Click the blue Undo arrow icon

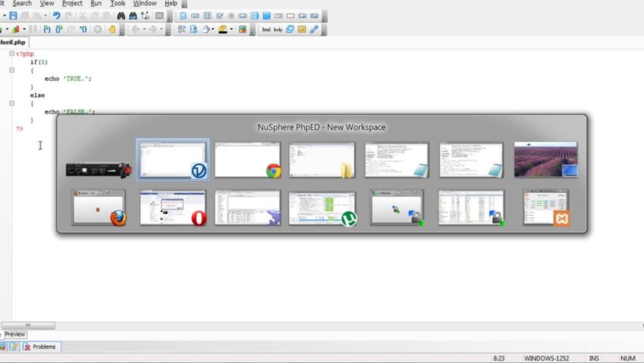coord(56,16)
